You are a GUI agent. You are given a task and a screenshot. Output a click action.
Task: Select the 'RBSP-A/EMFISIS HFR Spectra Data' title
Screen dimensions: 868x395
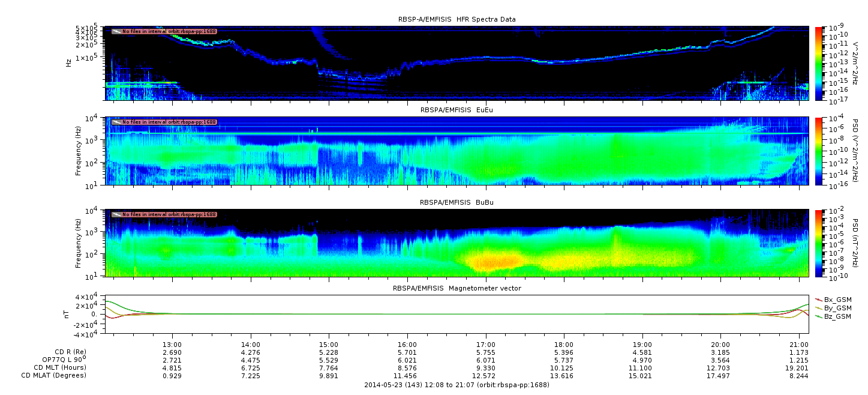click(x=456, y=20)
